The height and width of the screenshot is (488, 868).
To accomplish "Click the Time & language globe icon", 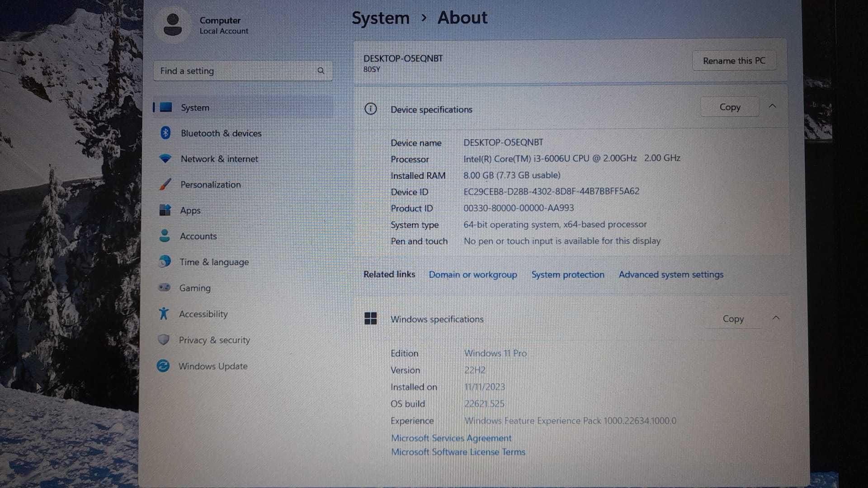I will coord(165,261).
